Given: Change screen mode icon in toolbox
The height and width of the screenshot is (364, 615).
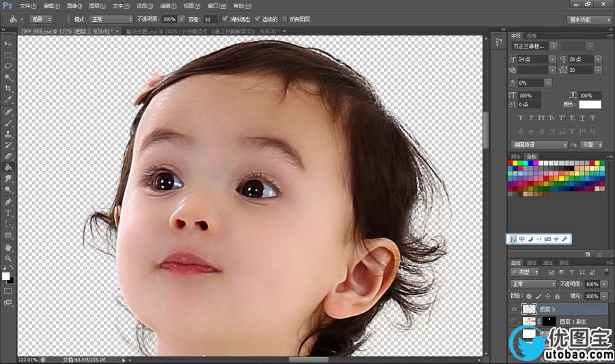Looking at the screenshot, I should coord(8,303).
